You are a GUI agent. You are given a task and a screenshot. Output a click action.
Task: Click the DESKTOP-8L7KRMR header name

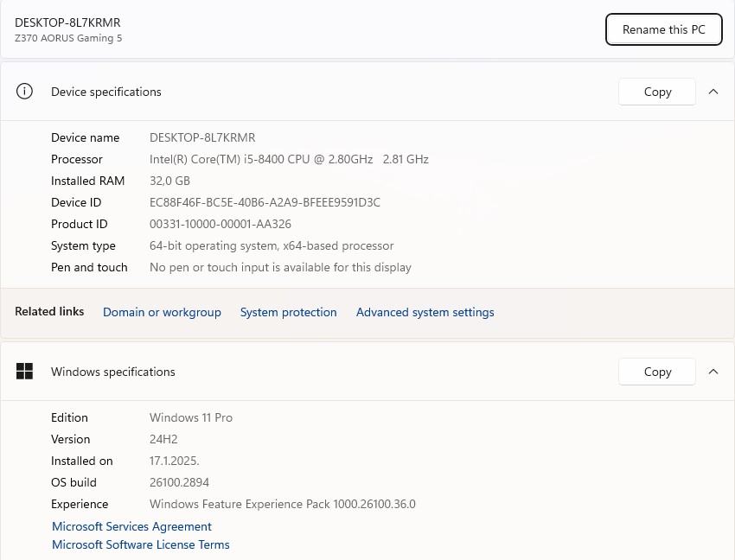(67, 22)
